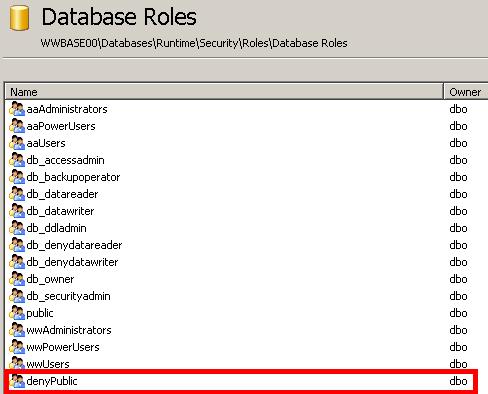Click the wwUsers role icon
Viewport: 488px width, 394px height.
click(17, 363)
